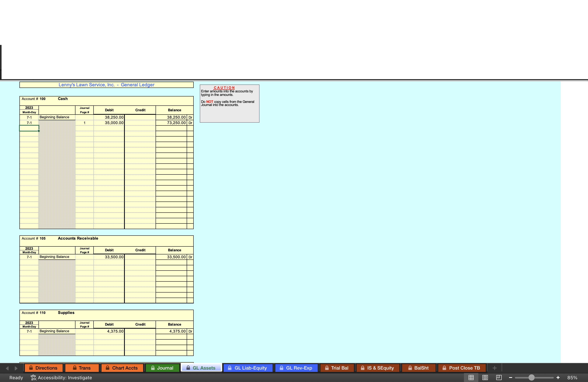Open the Directions sheet tab
588x382 pixels.
pyautogui.click(x=44, y=368)
